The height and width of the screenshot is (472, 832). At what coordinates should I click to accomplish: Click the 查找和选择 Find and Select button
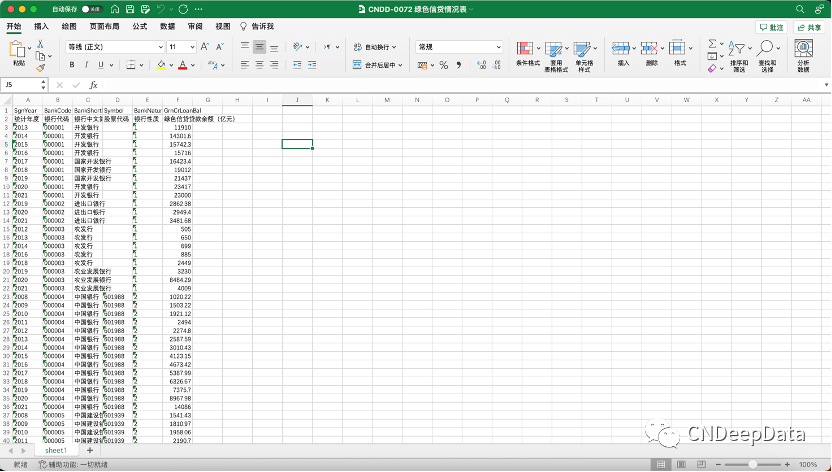[x=767, y=56]
